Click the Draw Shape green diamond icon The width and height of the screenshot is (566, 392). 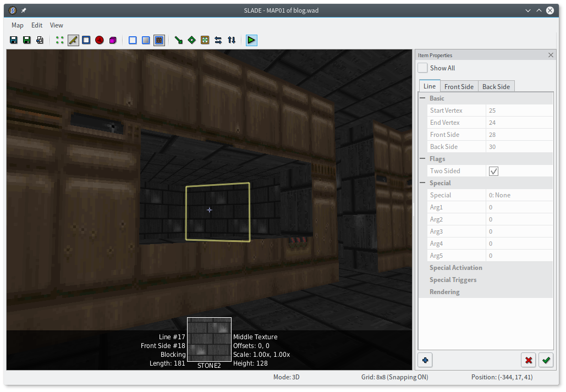(191, 40)
